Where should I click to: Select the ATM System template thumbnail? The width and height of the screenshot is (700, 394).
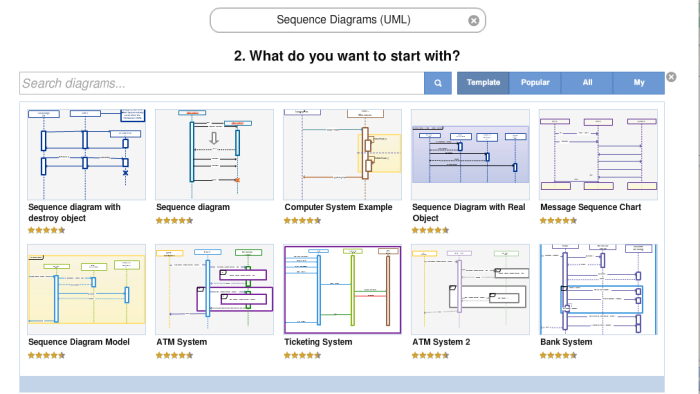click(x=214, y=289)
